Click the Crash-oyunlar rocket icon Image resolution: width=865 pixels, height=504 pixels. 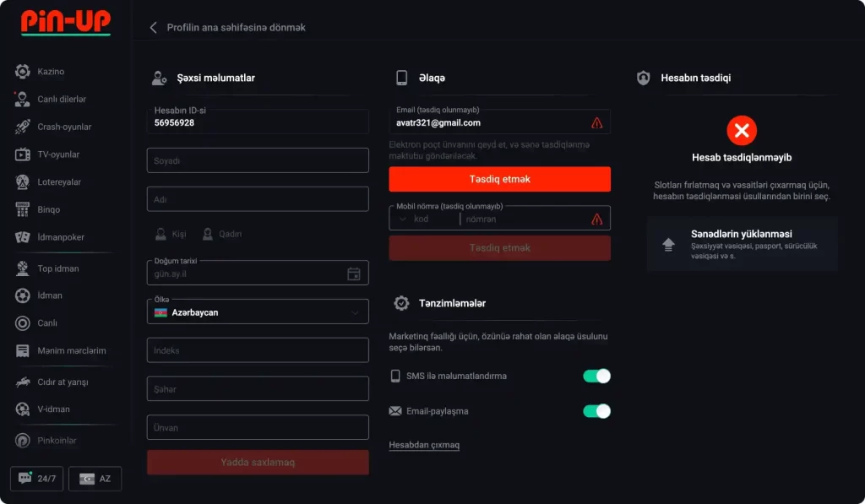[23, 127]
